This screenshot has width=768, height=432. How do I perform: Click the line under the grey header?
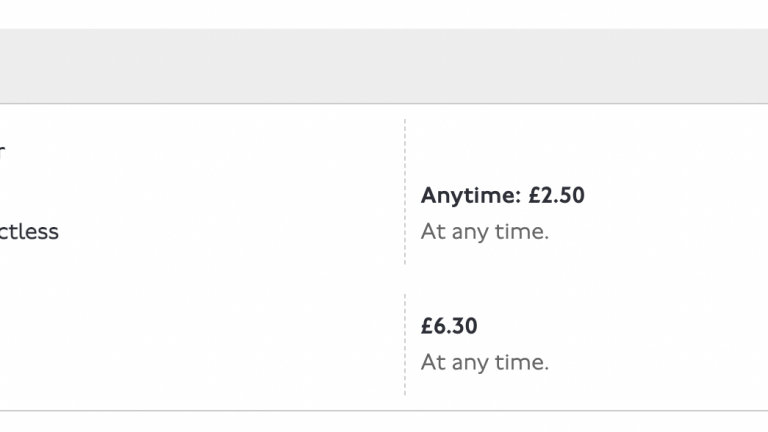coord(384,103)
